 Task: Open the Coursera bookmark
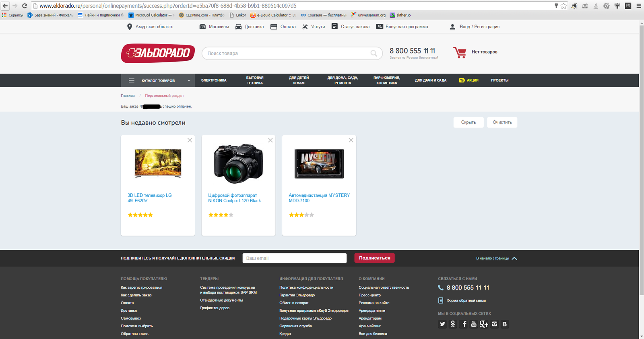323,15
